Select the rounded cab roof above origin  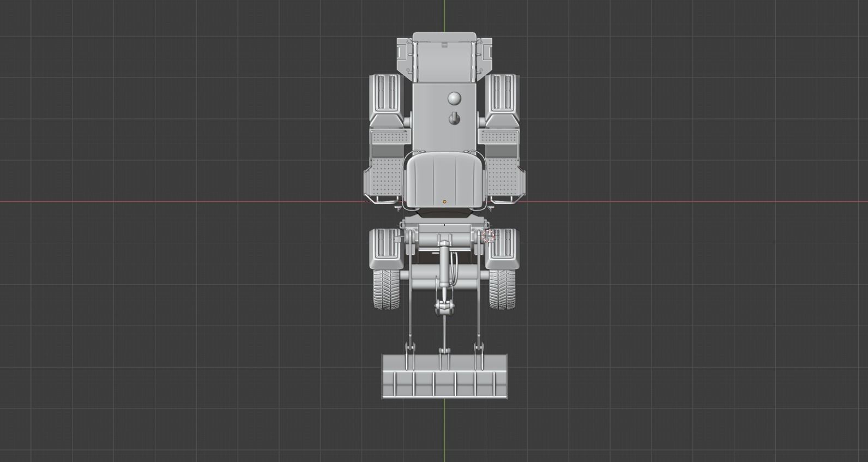444,180
